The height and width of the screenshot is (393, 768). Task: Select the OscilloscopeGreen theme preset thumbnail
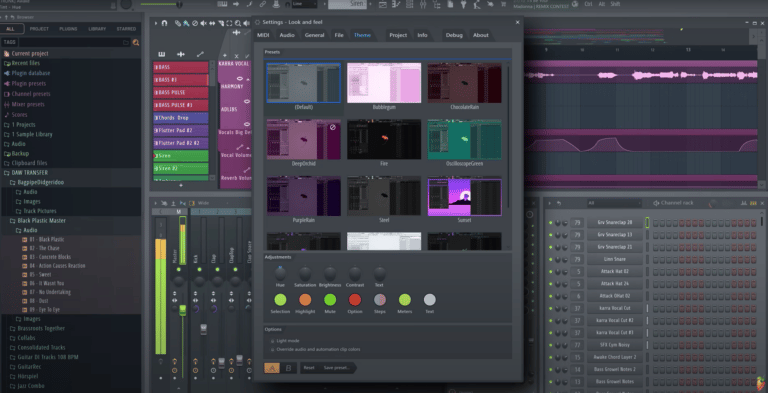tap(464, 140)
